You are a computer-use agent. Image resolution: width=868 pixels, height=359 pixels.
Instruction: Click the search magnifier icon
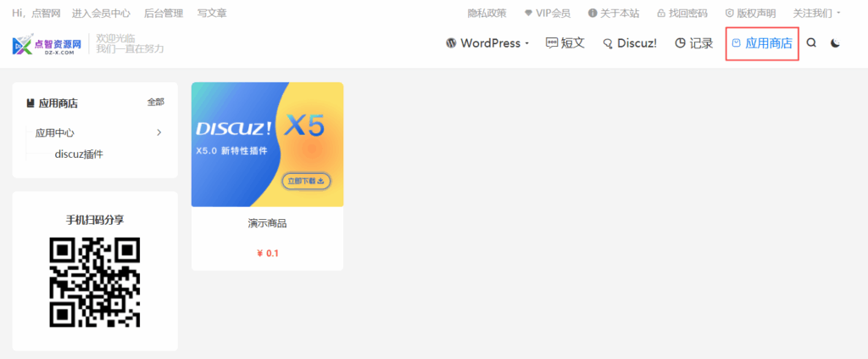811,43
